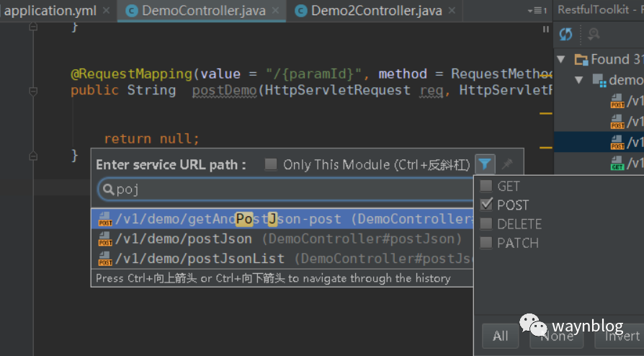The height and width of the screenshot is (356, 644).
Task: Check the Only This Module option
Action: (271, 165)
